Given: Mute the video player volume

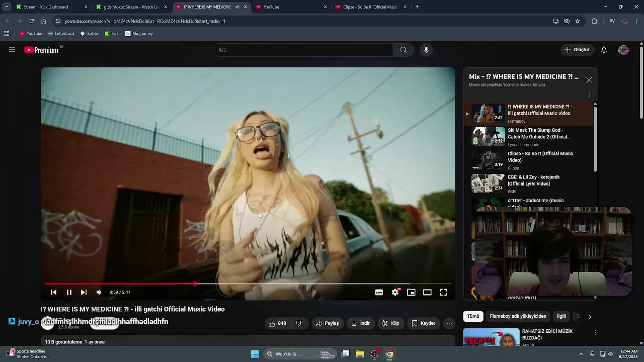Looking at the screenshot, I should 99,292.
